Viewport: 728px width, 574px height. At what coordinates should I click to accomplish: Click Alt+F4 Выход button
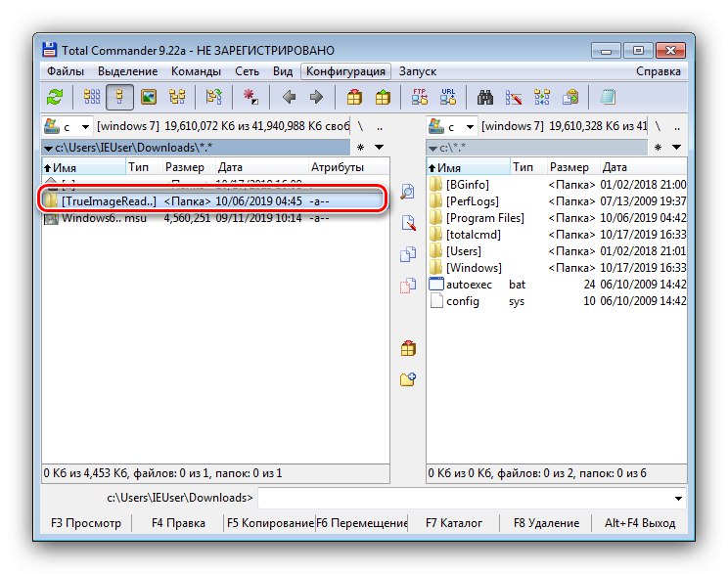pyautogui.click(x=640, y=523)
